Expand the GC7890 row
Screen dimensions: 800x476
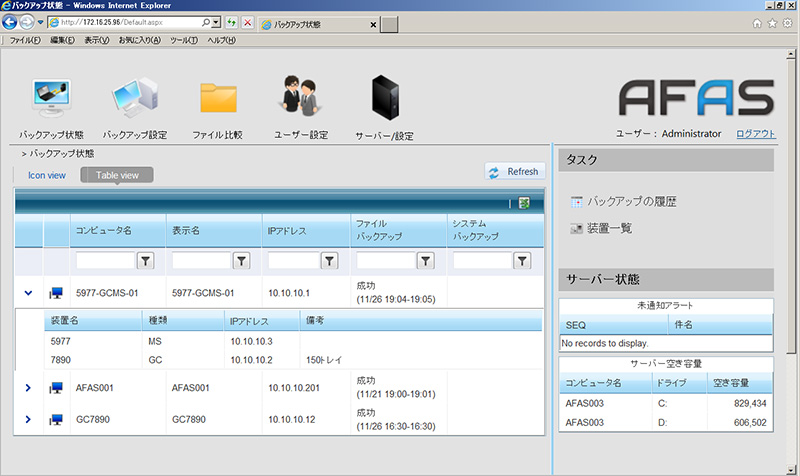tap(28, 419)
